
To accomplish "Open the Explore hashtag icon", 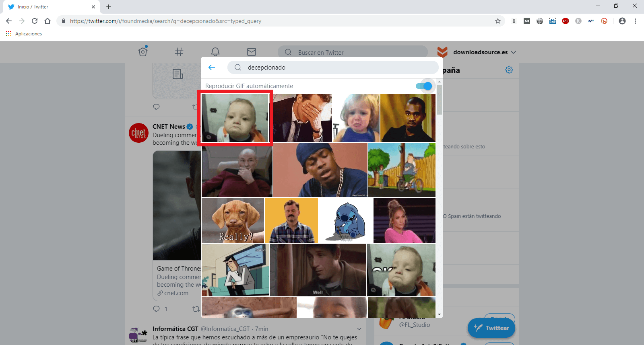I will 179,52.
